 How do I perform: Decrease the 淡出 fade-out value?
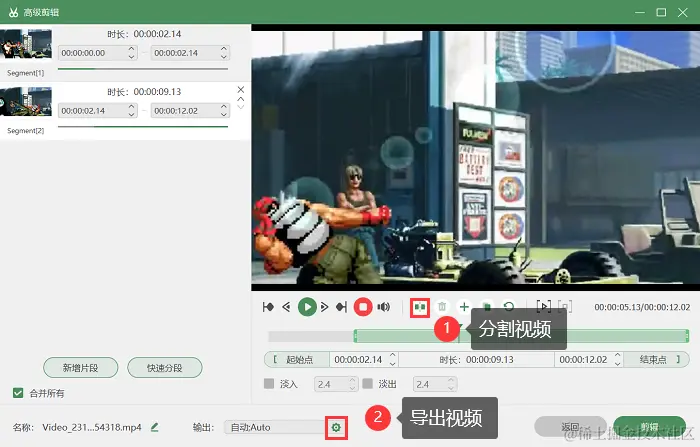click(x=451, y=388)
